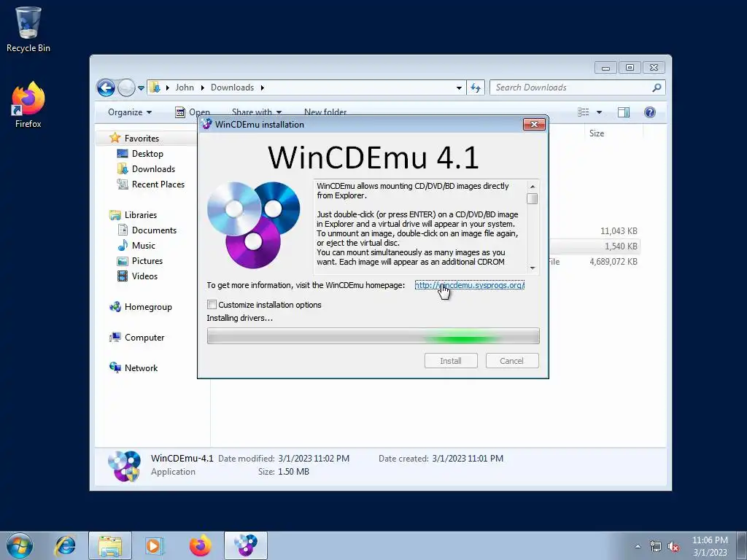The width and height of the screenshot is (747, 560).
Task: Open the Videos library
Action: pyautogui.click(x=144, y=276)
